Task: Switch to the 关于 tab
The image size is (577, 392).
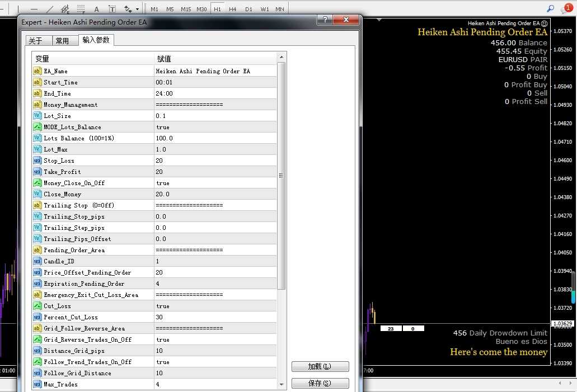Action: pyautogui.click(x=37, y=40)
